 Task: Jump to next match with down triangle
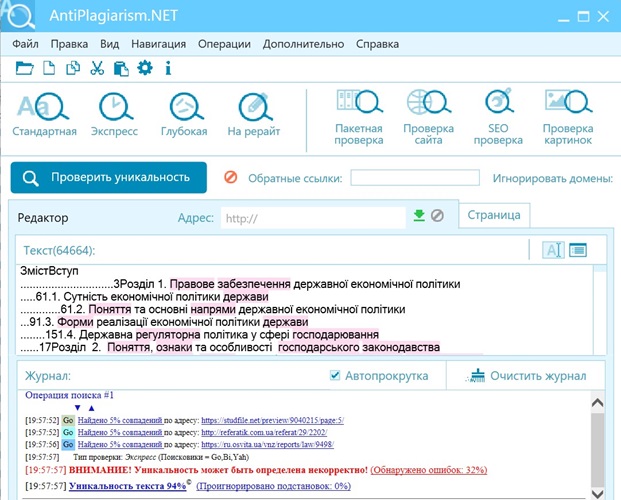(78, 408)
